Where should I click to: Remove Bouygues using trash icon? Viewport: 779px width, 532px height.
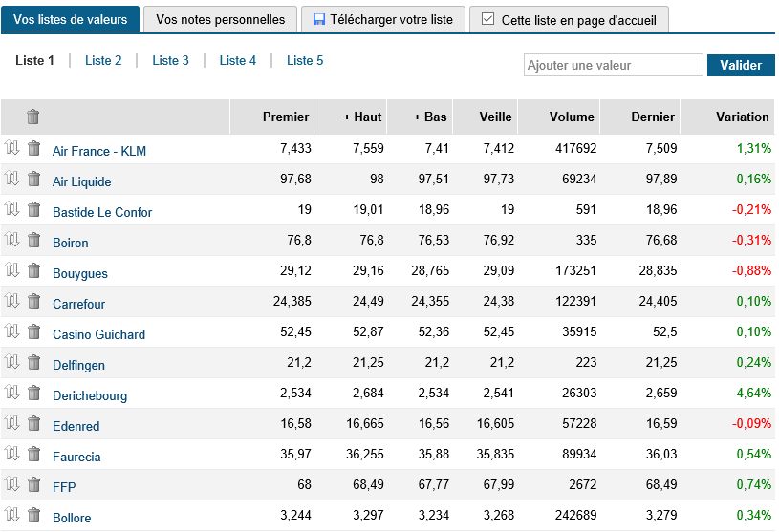(x=33, y=270)
